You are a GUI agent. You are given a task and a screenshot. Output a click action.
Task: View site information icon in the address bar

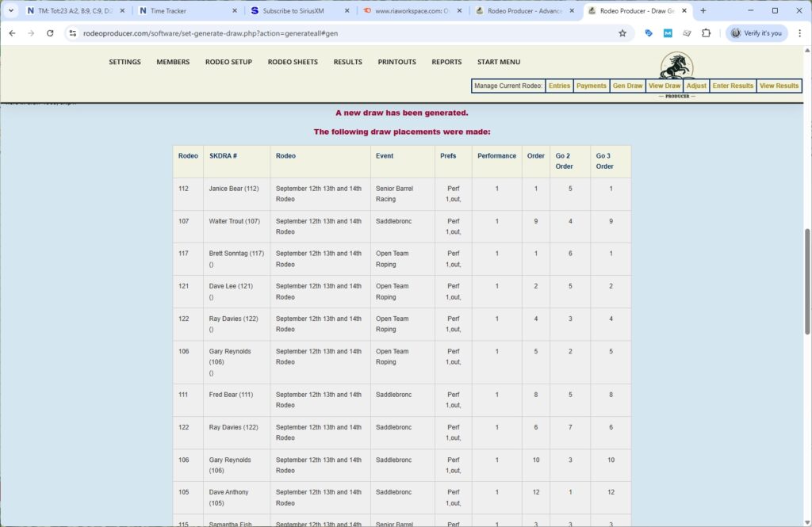click(x=72, y=34)
